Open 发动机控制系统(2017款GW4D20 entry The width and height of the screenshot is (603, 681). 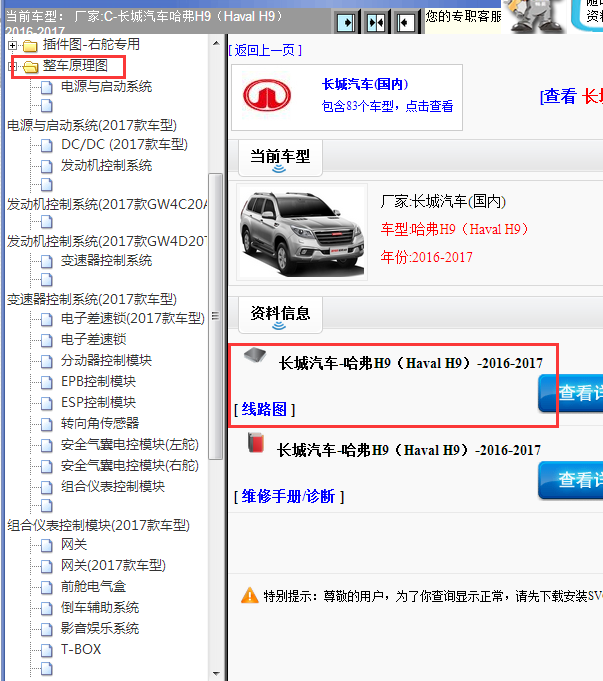click(107, 241)
